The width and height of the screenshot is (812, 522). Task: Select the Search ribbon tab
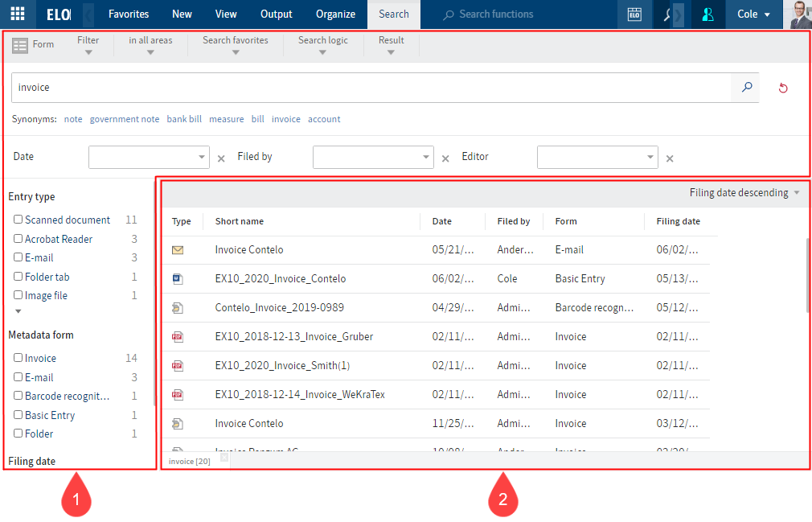coord(394,14)
